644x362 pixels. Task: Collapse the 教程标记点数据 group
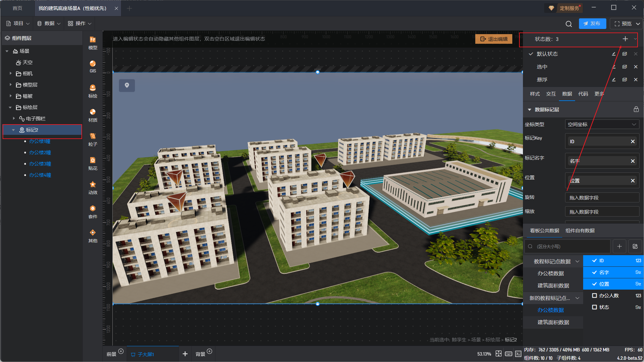(x=577, y=261)
